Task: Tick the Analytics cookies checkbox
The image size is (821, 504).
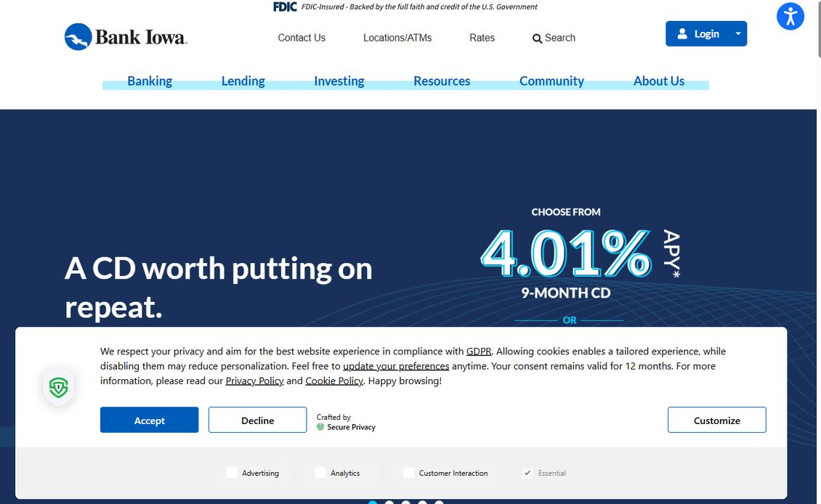Action: click(320, 473)
